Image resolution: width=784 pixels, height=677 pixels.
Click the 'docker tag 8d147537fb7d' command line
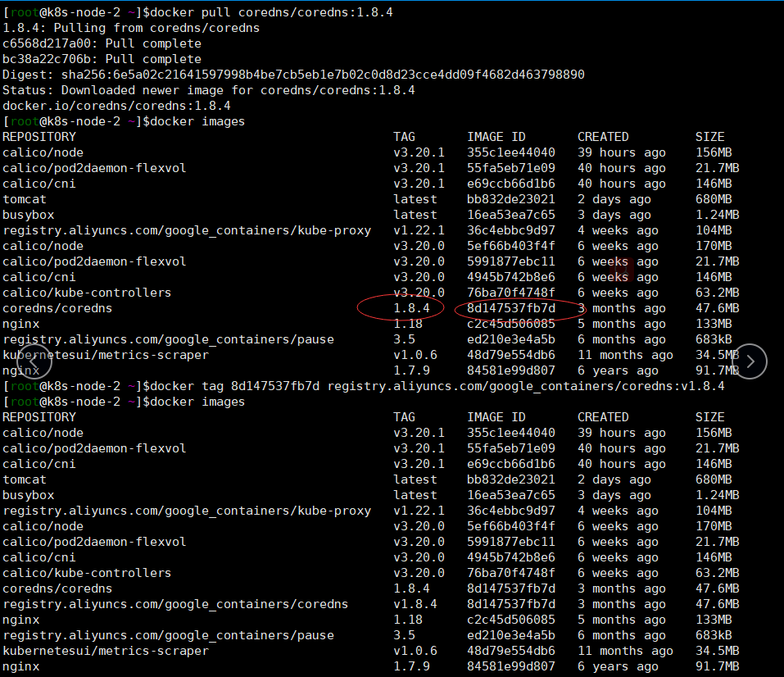[437, 386]
